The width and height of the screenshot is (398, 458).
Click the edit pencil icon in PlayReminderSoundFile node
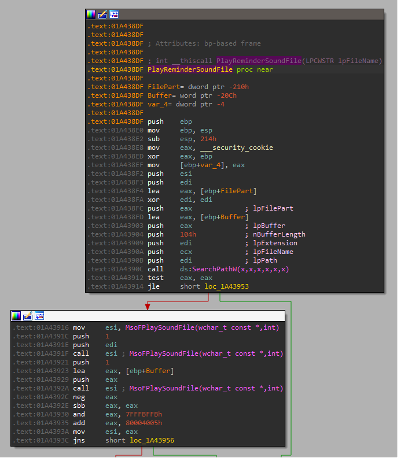[102, 14]
